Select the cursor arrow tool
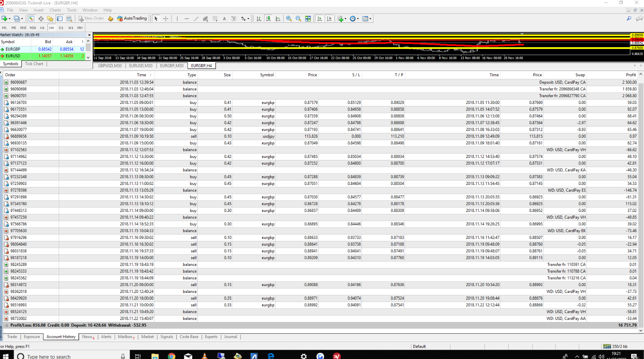644x359 pixels. 156,19
